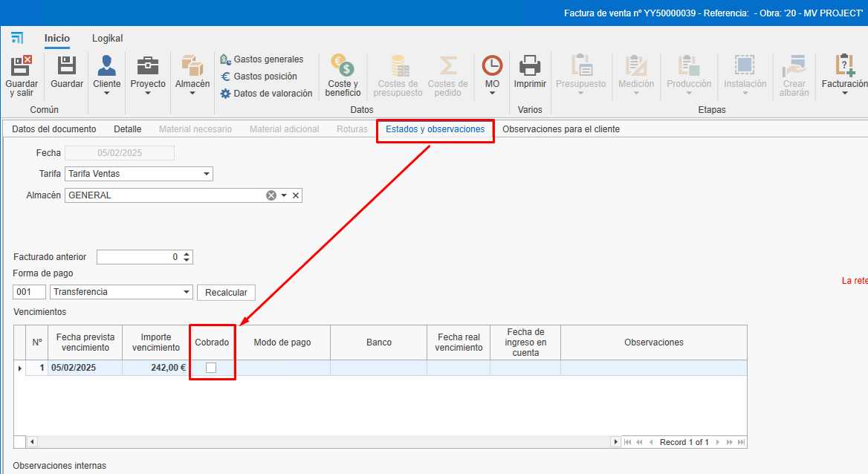Select the Datos del documento tab
This screenshot has width=868, height=474.
54,128
